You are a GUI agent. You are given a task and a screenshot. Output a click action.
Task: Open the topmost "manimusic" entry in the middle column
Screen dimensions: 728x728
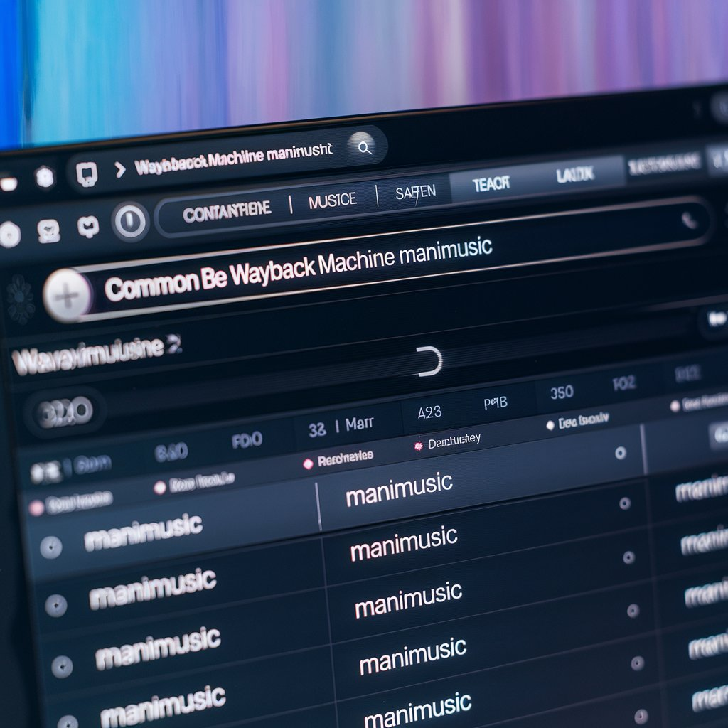pyautogui.click(x=399, y=489)
